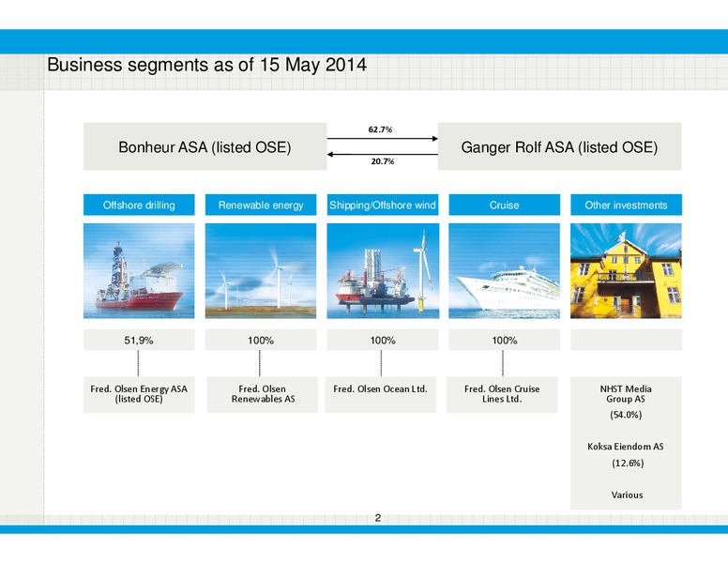Select the 62.7% ownership label
Screen dimensions: 728x563
[x=380, y=129]
